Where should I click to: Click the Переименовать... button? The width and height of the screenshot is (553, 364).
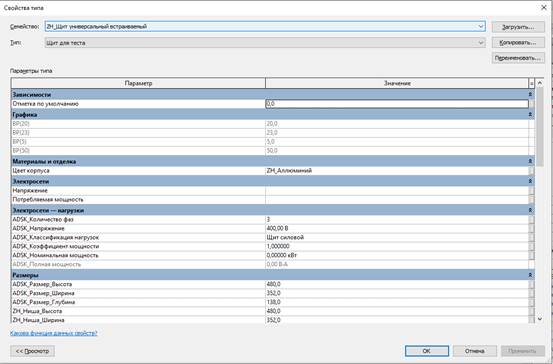(518, 58)
